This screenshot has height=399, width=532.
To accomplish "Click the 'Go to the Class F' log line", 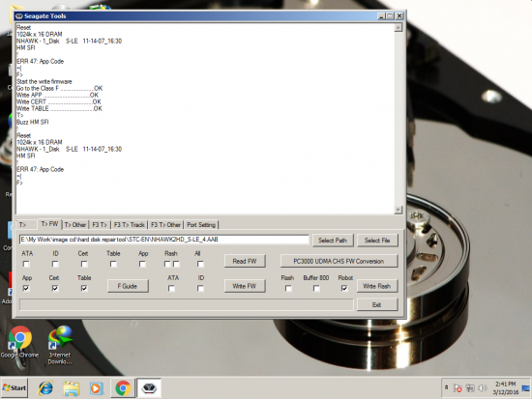I will pyautogui.click(x=59, y=88).
